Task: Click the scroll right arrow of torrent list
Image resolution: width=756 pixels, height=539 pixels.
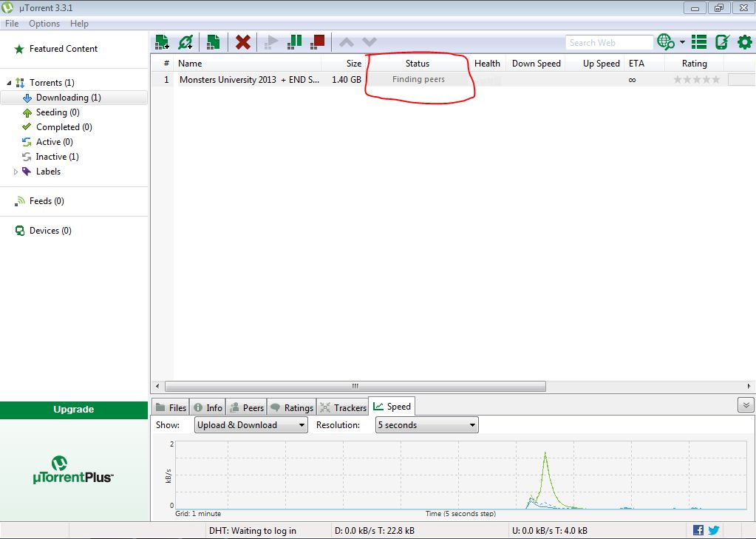Action: coord(749,386)
